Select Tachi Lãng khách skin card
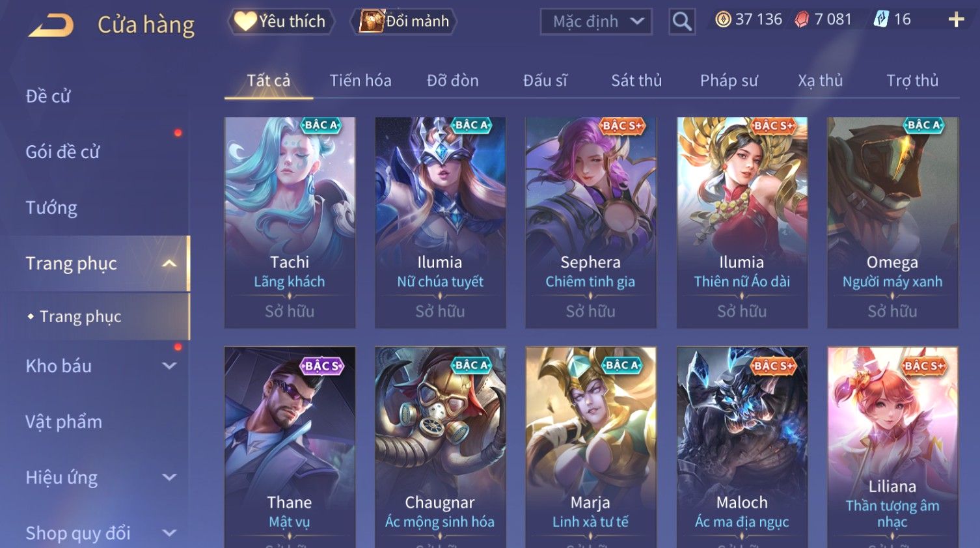This screenshot has height=548, width=980. [x=290, y=223]
